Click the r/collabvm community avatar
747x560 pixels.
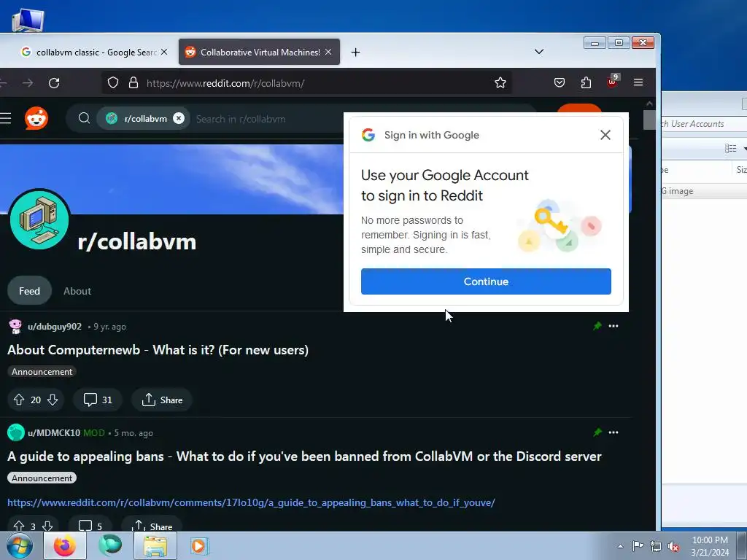[x=39, y=220]
